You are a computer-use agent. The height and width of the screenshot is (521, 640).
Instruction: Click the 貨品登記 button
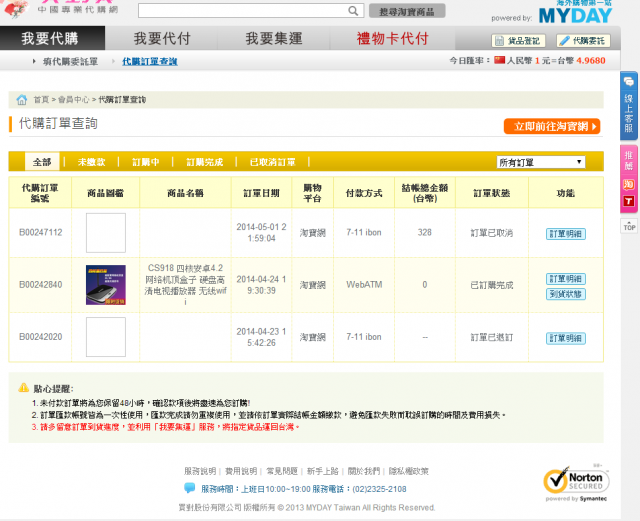518,40
